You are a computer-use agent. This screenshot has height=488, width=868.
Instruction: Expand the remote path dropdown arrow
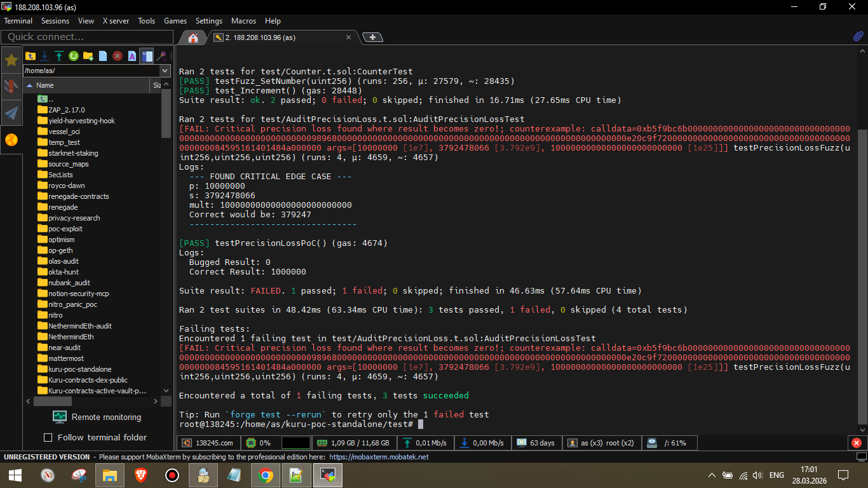point(165,71)
